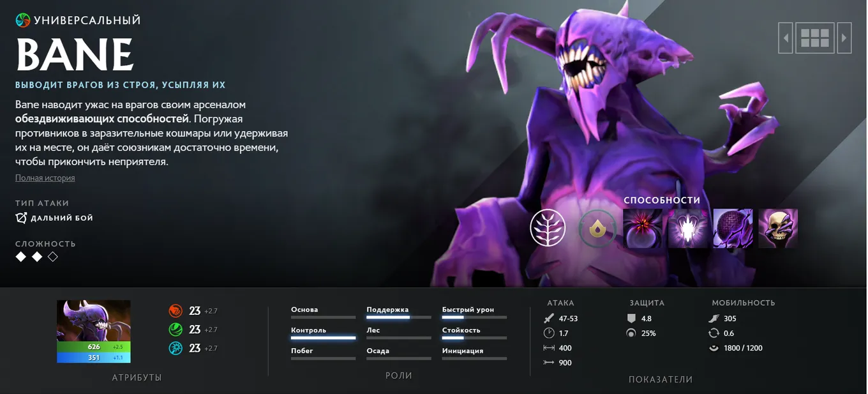This screenshot has width=868, height=394.
Task: Go to previous hero with left arrow
Action: tap(786, 38)
